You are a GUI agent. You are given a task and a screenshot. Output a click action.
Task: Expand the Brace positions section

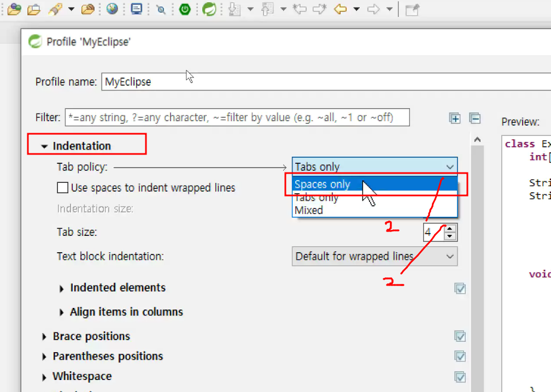tap(44, 337)
